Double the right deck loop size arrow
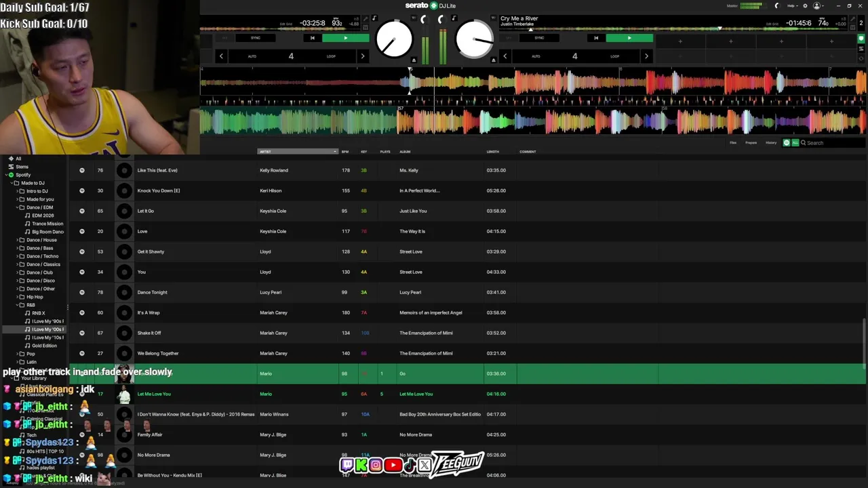 pos(646,56)
